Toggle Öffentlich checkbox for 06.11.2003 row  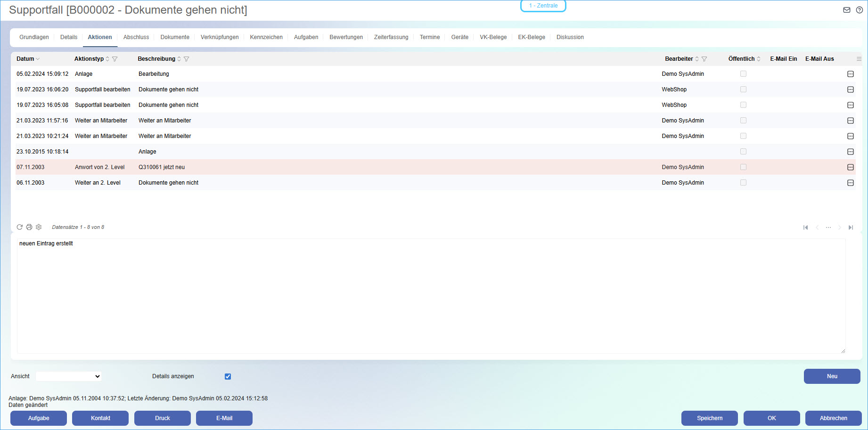click(x=744, y=183)
